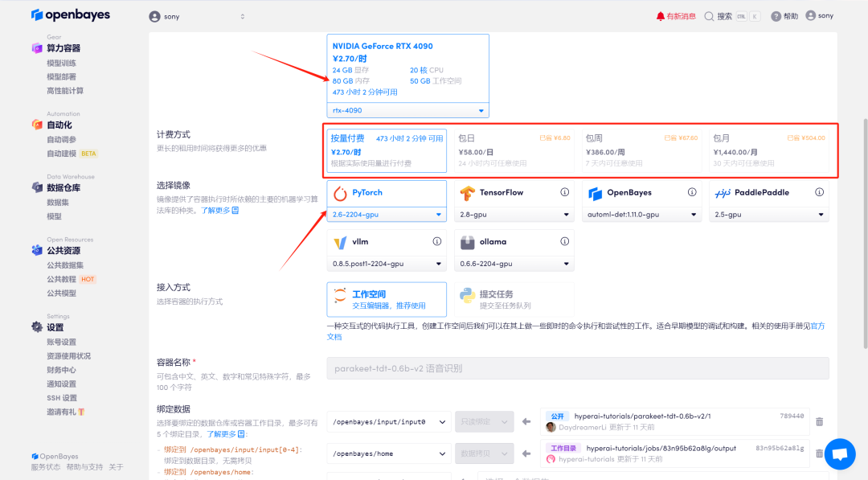Screen dimensions: 868x480
Task: Open vllm 0.8.5.post1-2204-gpu dropdown
Action: point(387,264)
